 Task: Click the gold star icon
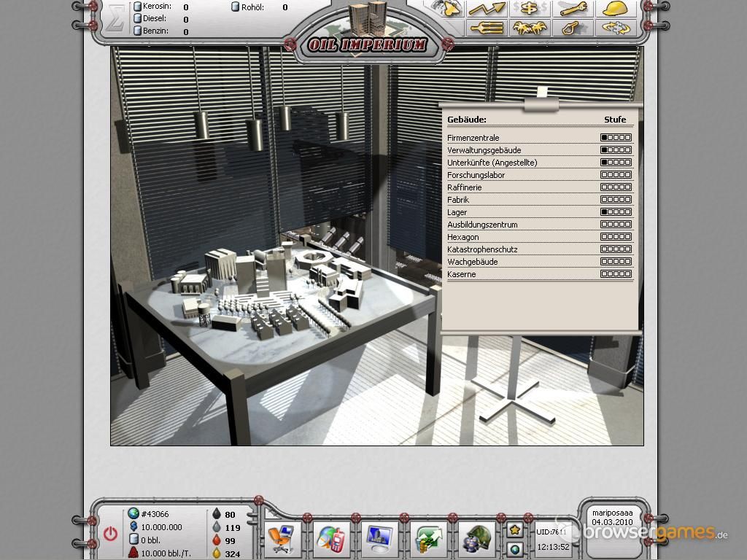tap(514, 529)
